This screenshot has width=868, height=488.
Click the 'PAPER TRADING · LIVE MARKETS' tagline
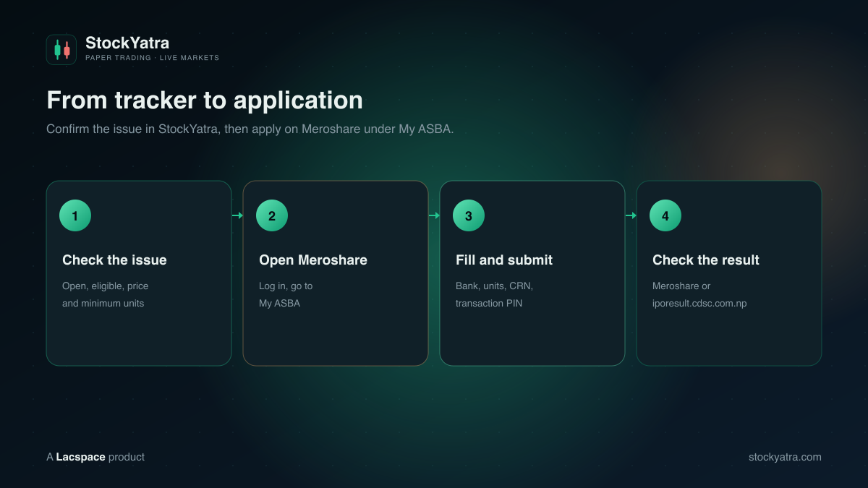coord(152,58)
